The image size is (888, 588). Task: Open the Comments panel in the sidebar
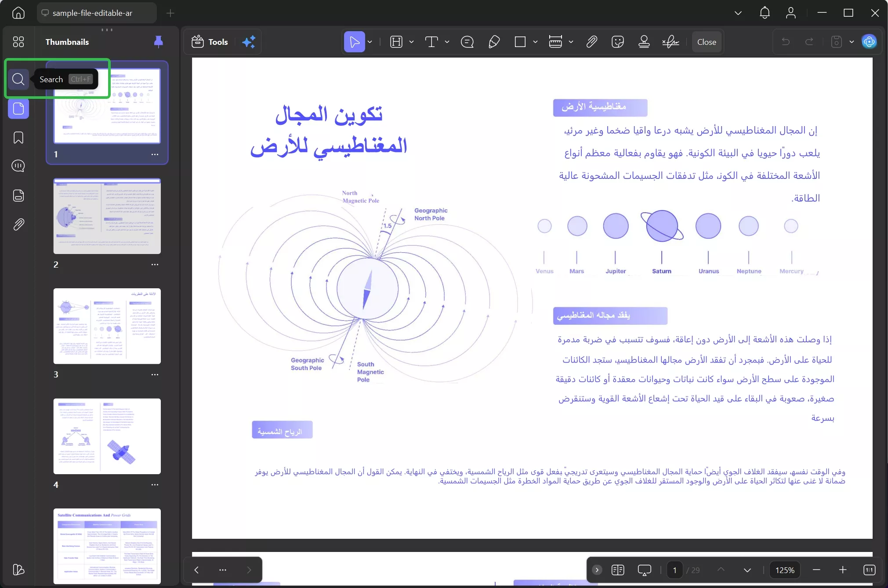pyautogui.click(x=18, y=166)
